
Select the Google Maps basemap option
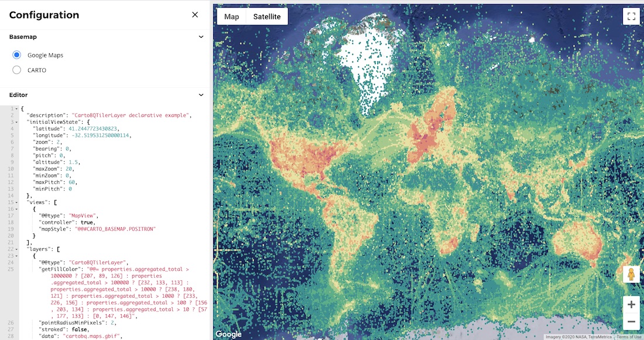[x=17, y=55]
